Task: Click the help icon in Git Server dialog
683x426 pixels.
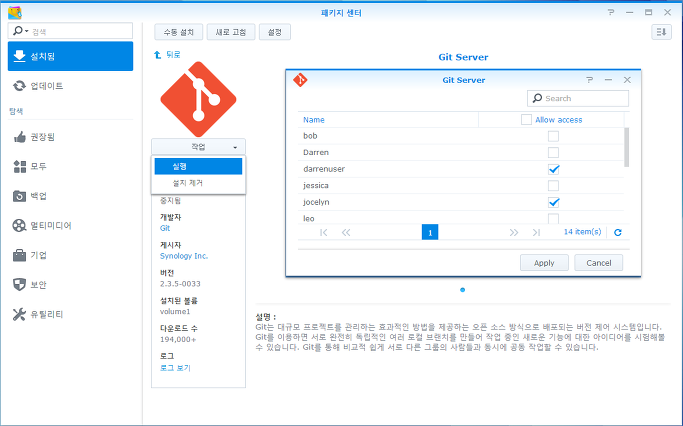Action: [589, 80]
